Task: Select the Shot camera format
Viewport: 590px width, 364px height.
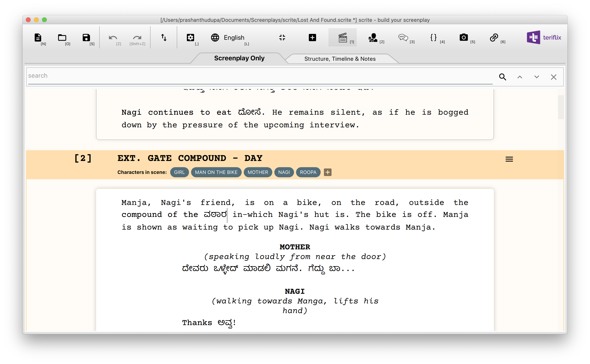Action: [464, 38]
